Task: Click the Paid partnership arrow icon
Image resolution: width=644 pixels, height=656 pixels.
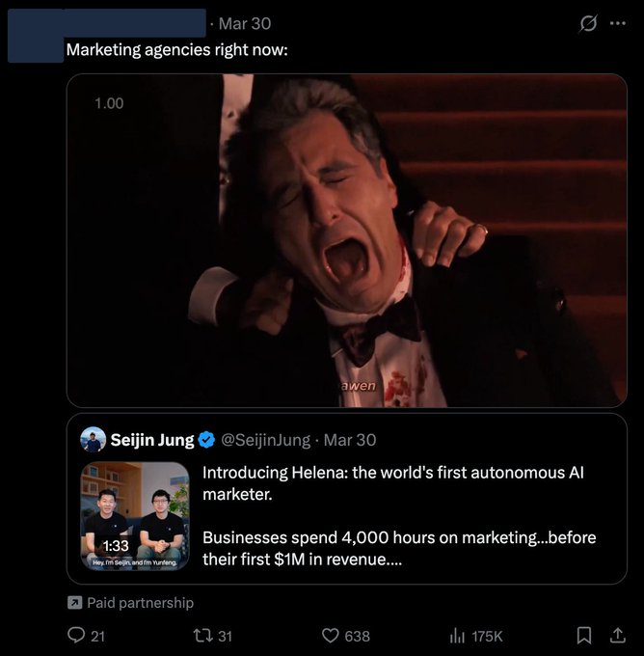Action: click(74, 603)
